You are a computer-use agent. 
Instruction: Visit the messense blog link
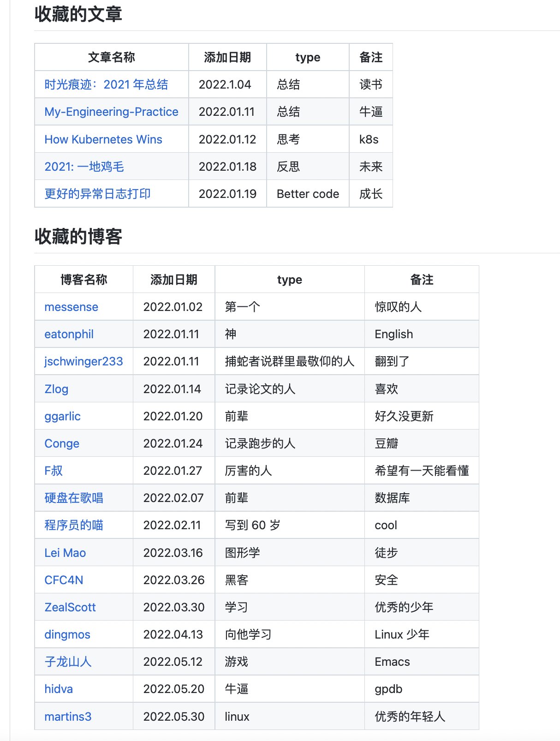pos(71,307)
